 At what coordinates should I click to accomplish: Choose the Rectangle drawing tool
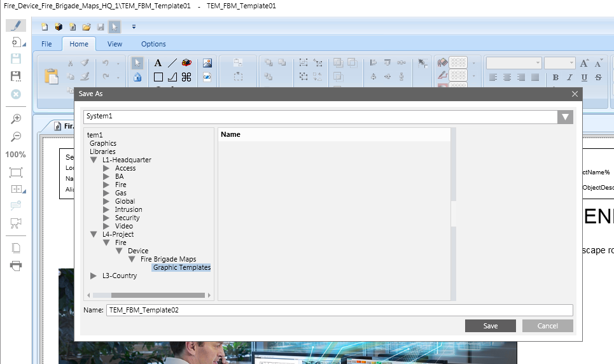[x=158, y=77]
